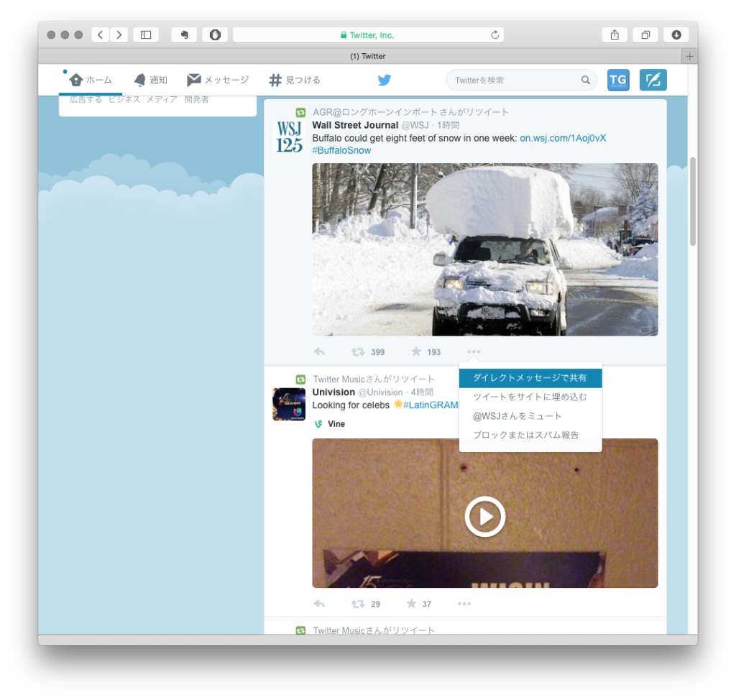Show the Safari sidebar
The image size is (736, 700).
[146, 34]
